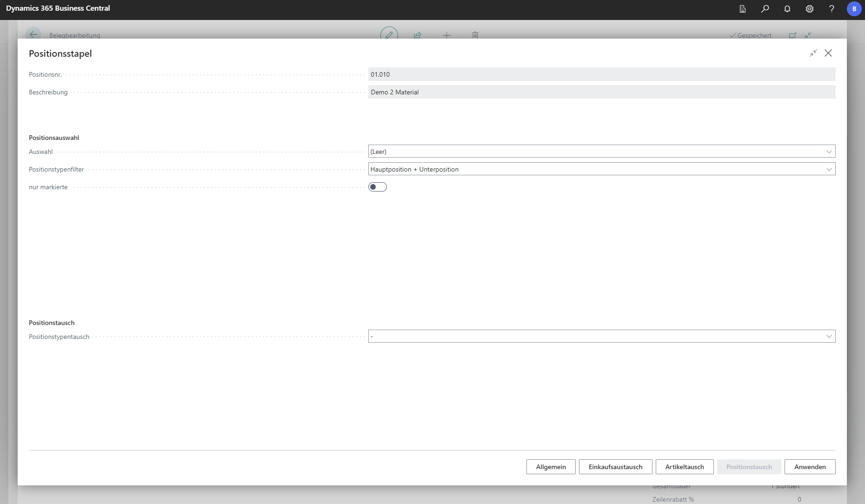Open the search magnifier icon
This screenshot has height=504, width=865.
(x=765, y=9)
